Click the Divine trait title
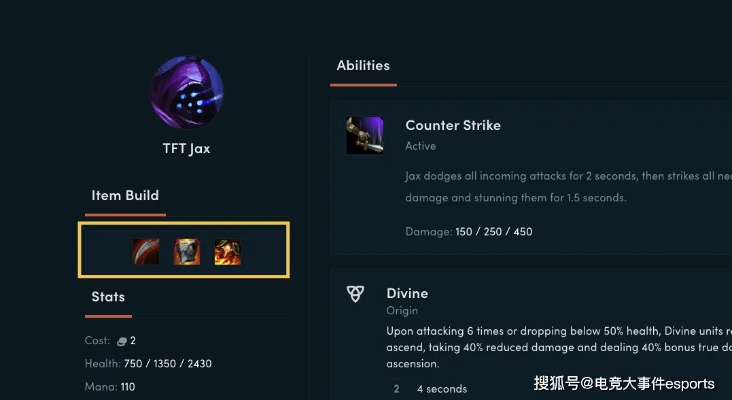 407,293
